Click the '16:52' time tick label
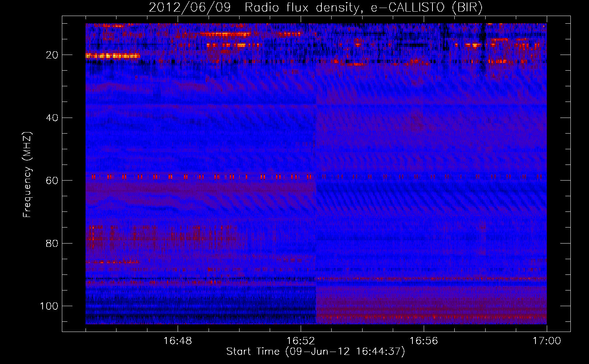The image size is (589, 364). coord(301,341)
